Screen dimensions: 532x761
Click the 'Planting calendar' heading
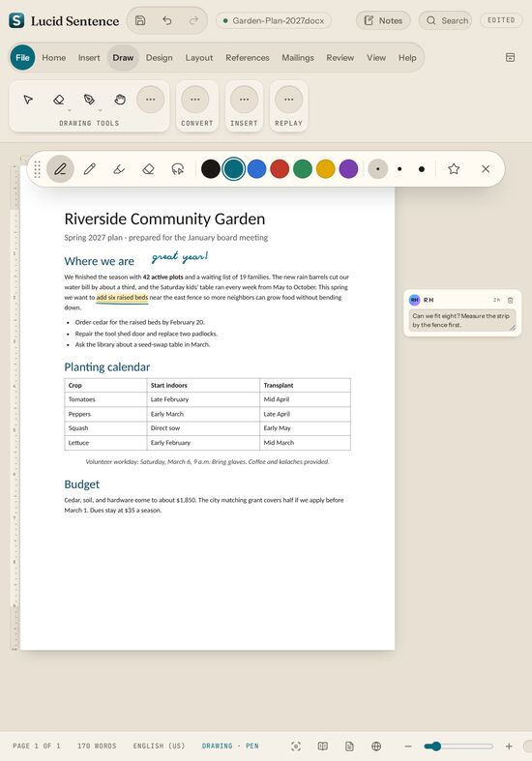click(107, 366)
